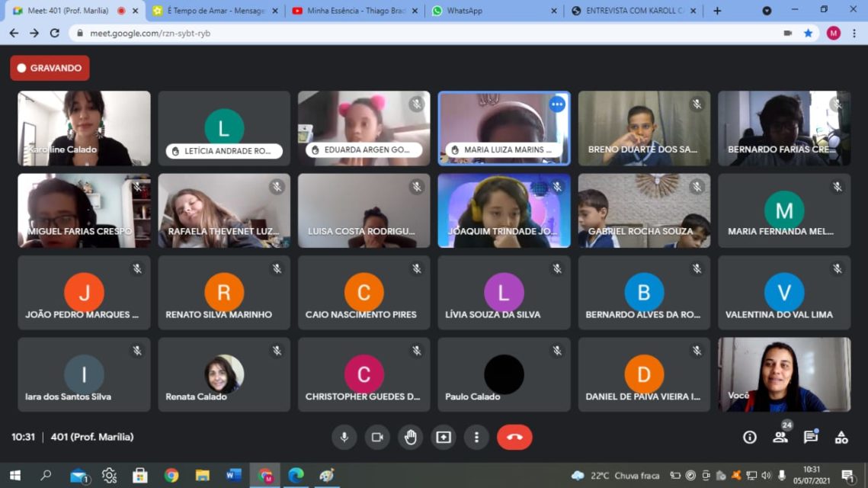
Task: Switch to É Tempo de Amar tab
Action: tap(216, 11)
